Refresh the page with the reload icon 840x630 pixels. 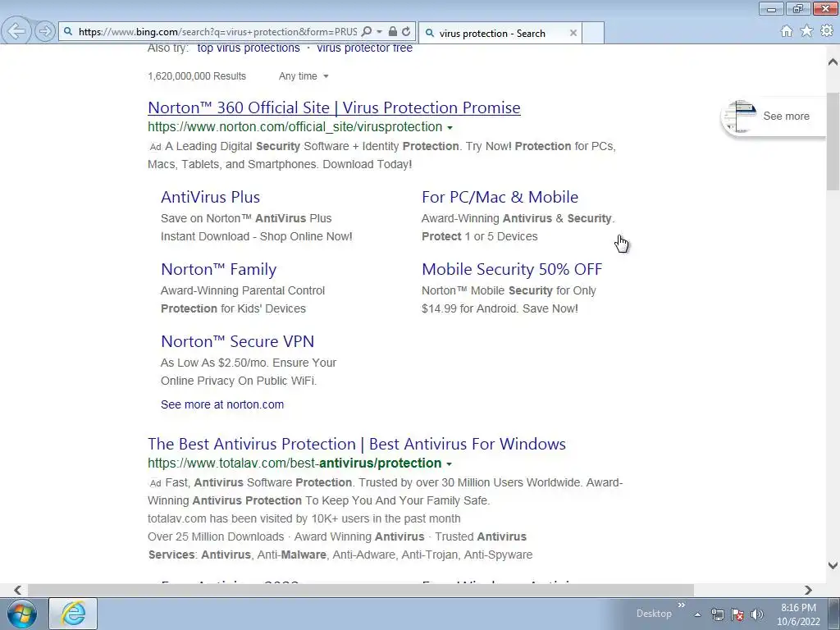pyautogui.click(x=406, y=32)
